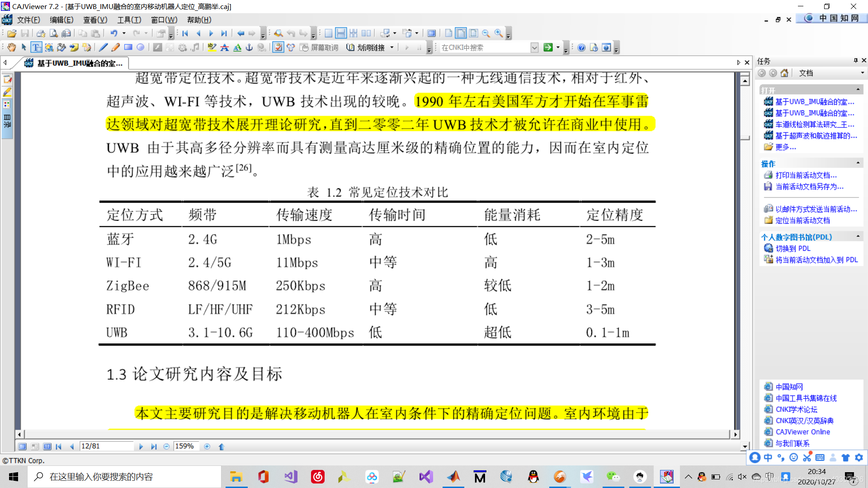Click the Open file folder icon
Viewport: 868px width, 488px height.
point(12,33)
